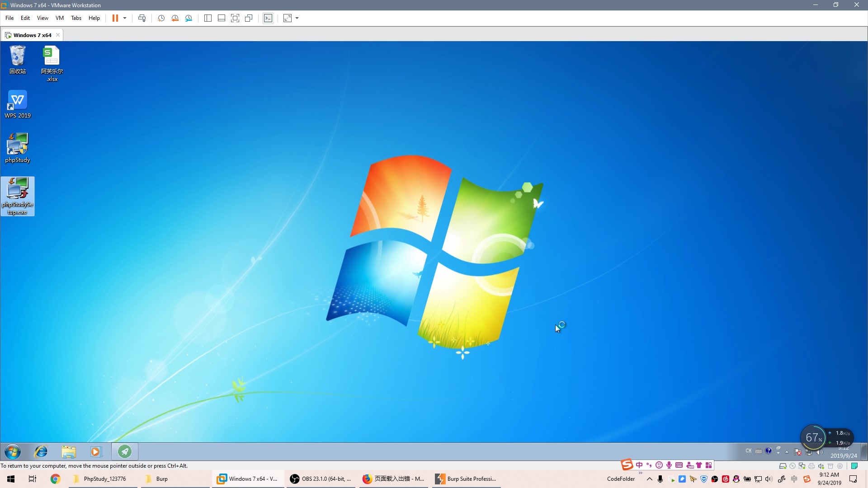Click guest network status tray icon
Image resolution: width=868 pixels, height=488 pixels.
809,452
